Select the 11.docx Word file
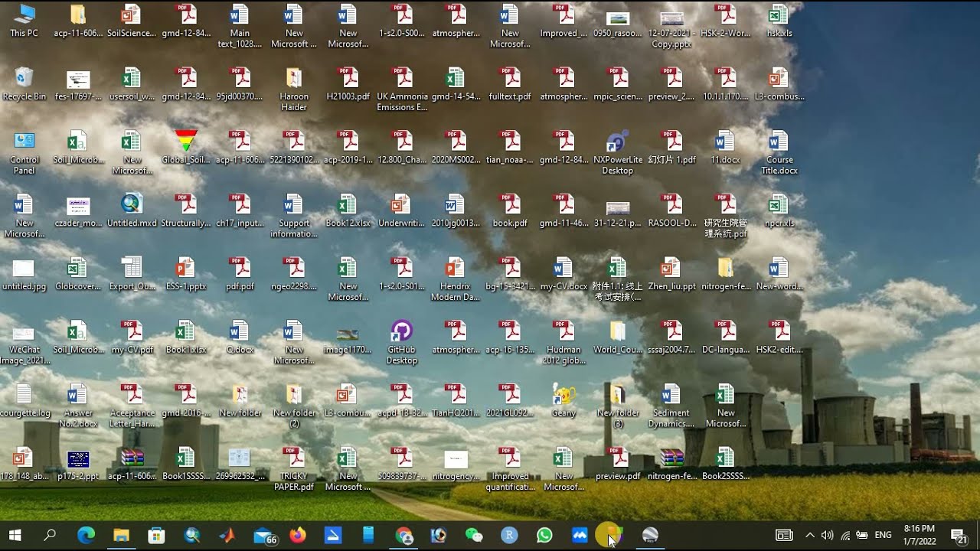Image resolution: width=980 pixels, height=551 pixels. tap(725, 148)
